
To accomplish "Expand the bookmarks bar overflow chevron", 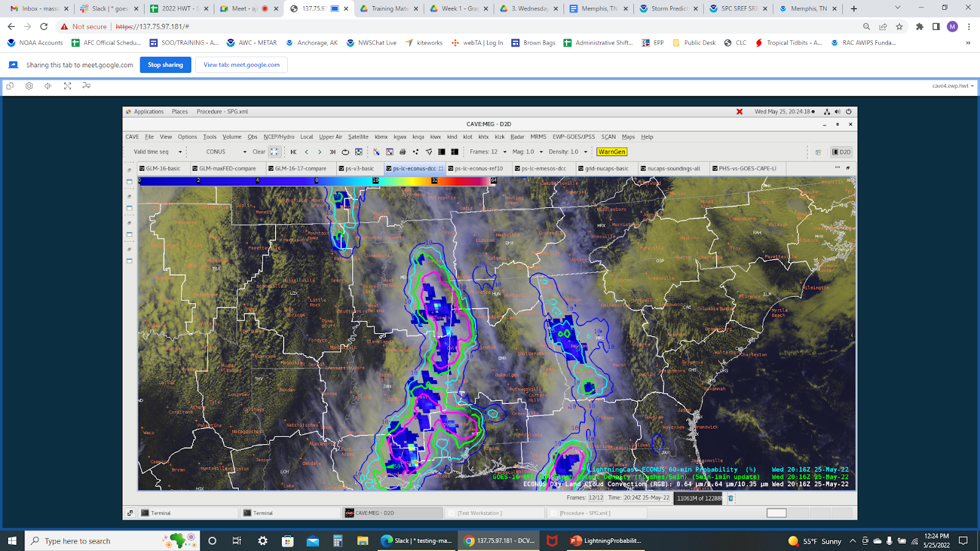I will click(968, 43).
